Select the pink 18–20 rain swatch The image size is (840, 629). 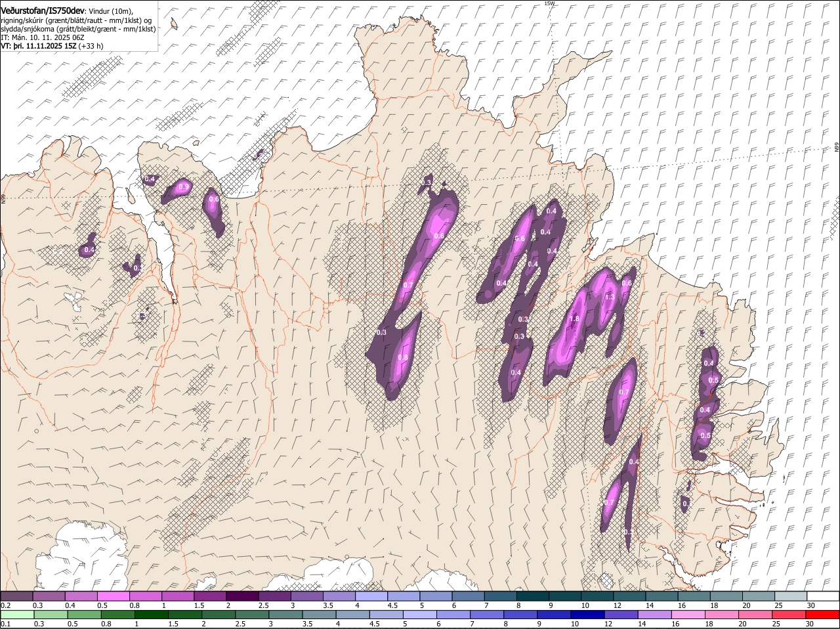(x=721, y=615)
